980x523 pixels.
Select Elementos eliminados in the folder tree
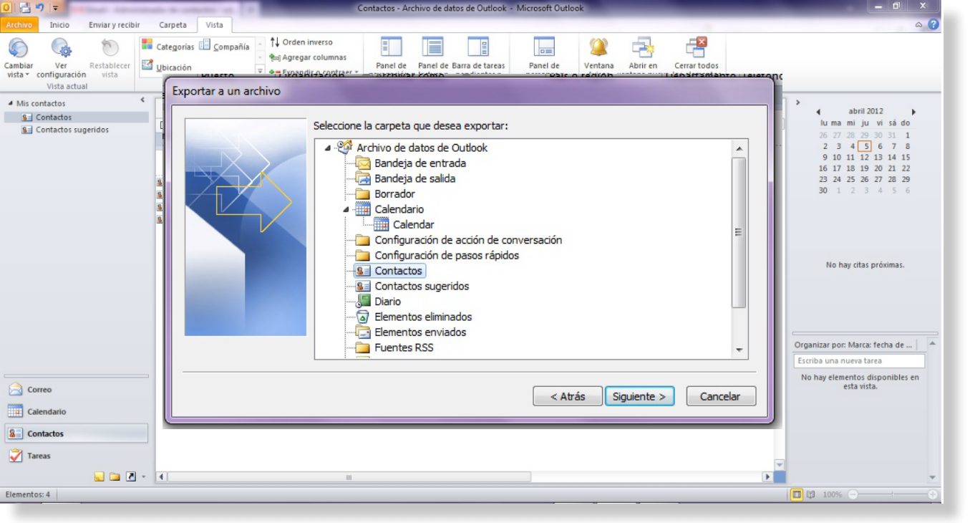[422, 317]
